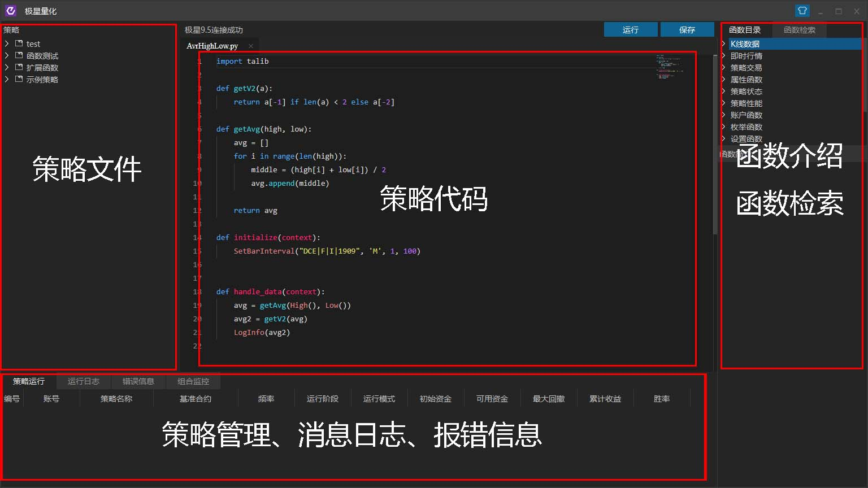Select 账户函数 in the function list

pos(747,115)
